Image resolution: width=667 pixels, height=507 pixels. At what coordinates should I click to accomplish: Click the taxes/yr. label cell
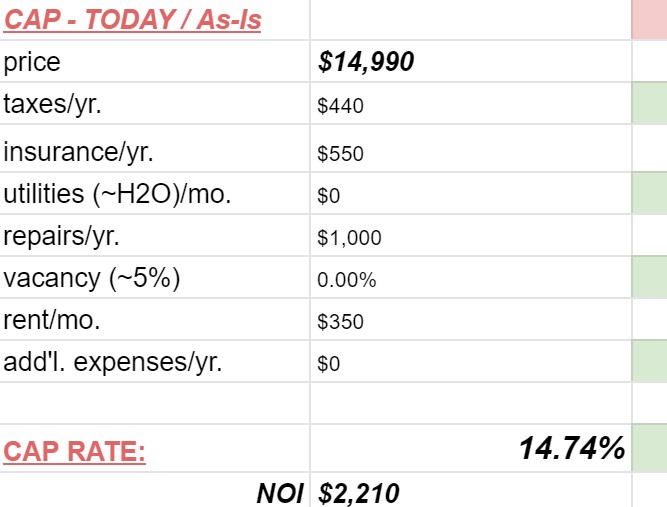pos(154,103)
